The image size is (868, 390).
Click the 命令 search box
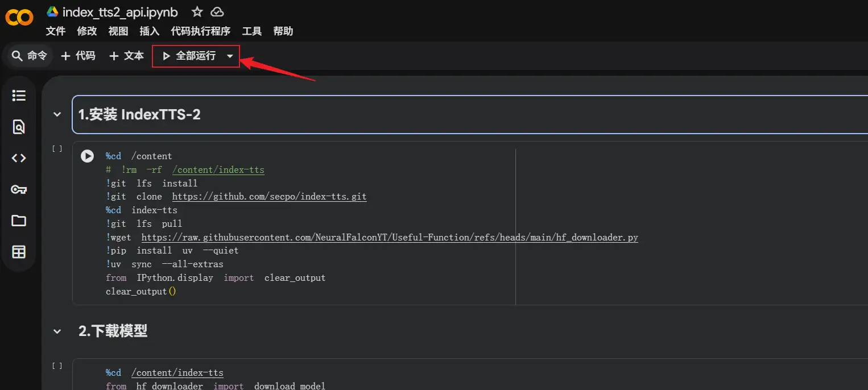[30, 56]
